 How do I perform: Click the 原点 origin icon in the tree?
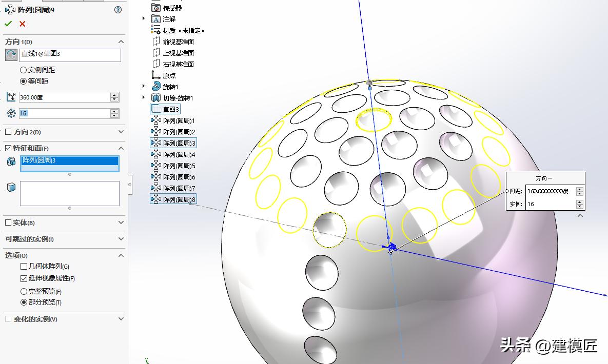tap(155, 75)
